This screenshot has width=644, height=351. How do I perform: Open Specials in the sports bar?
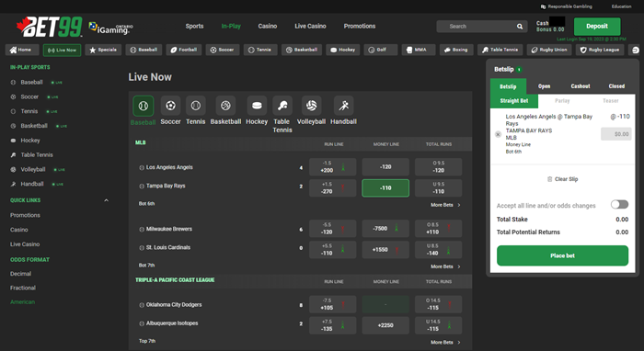[x=103, y=50]
